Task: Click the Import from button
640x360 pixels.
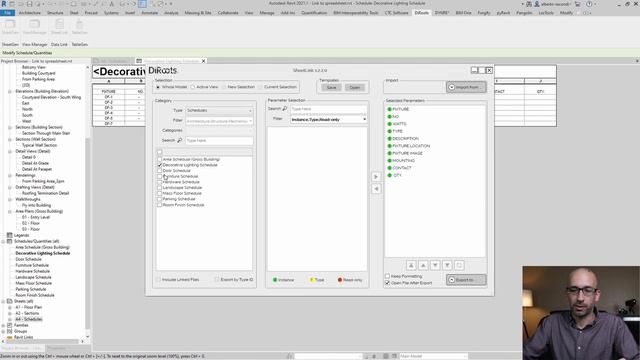Action: tap(466, 87)
